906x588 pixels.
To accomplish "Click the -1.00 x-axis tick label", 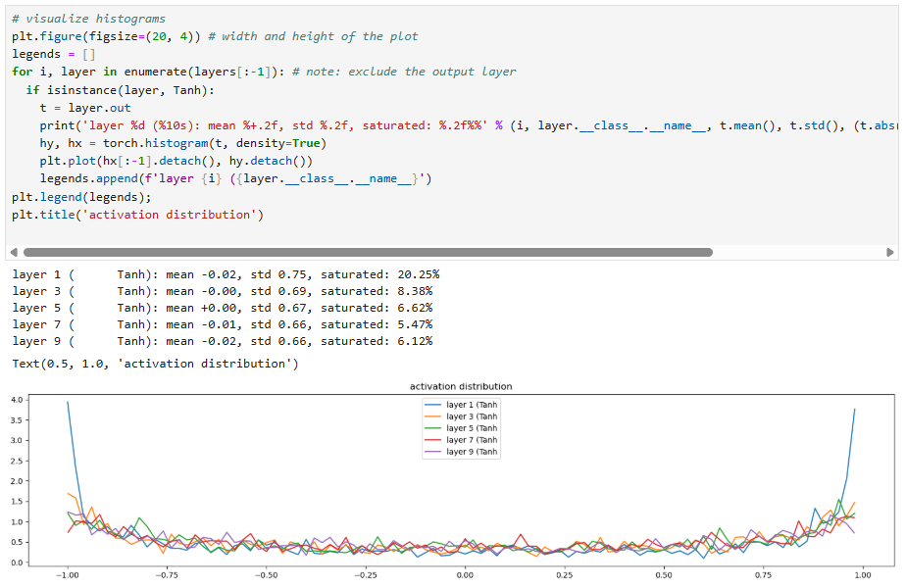I will tap(66, 575).
